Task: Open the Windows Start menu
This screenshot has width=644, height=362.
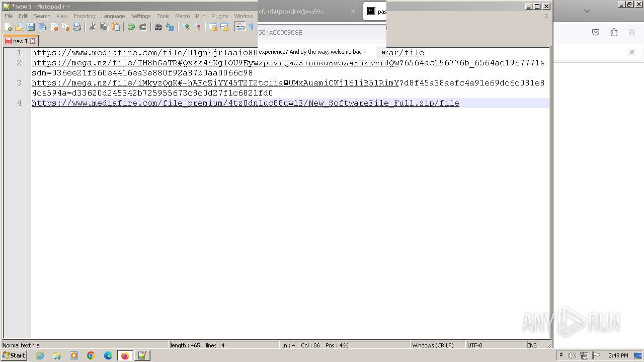Action: click(14, 355)
